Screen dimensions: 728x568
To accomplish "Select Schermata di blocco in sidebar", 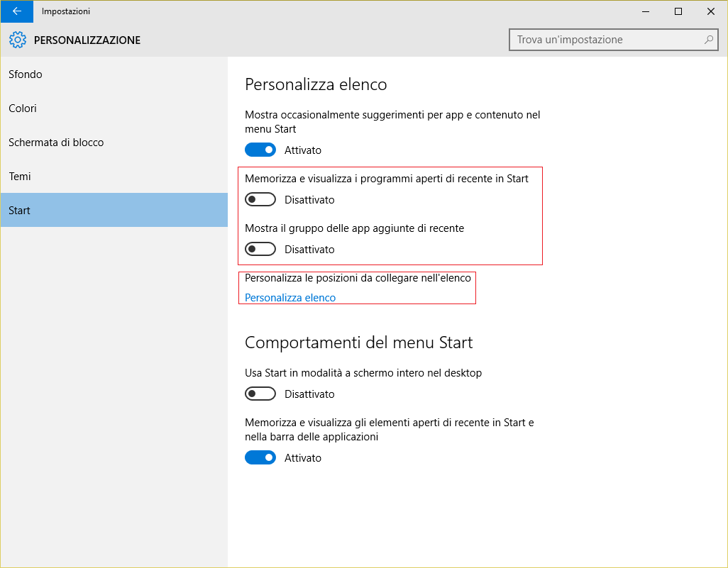I will click(56, 143).
